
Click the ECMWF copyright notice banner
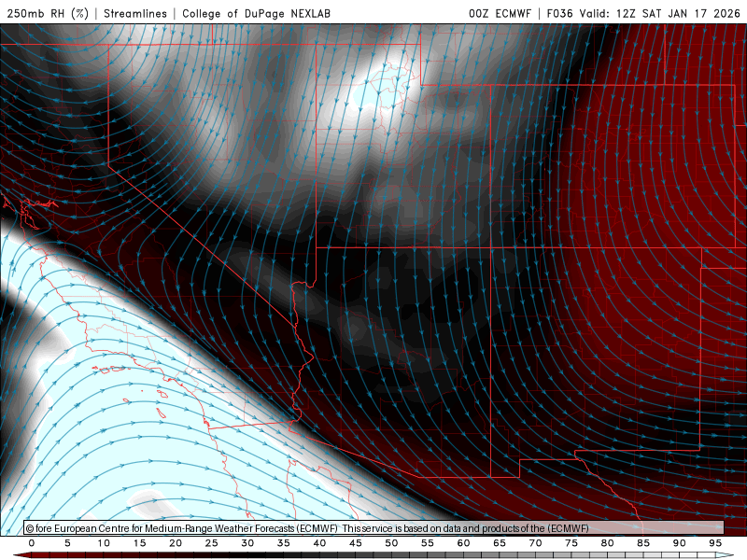coord(374,528)
